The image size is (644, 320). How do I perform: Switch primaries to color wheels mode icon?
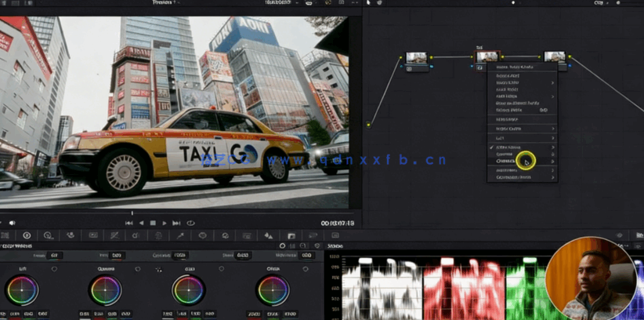[x=282, y=245]
